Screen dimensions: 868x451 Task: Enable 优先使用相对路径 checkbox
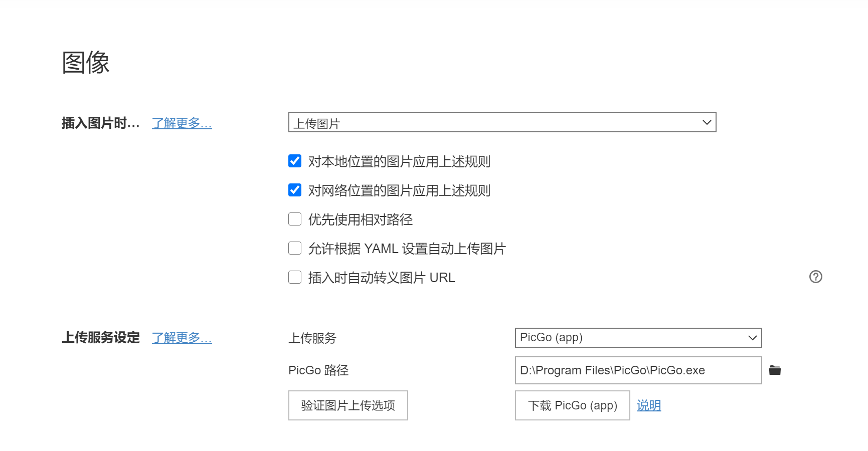[x=295, y=219]
